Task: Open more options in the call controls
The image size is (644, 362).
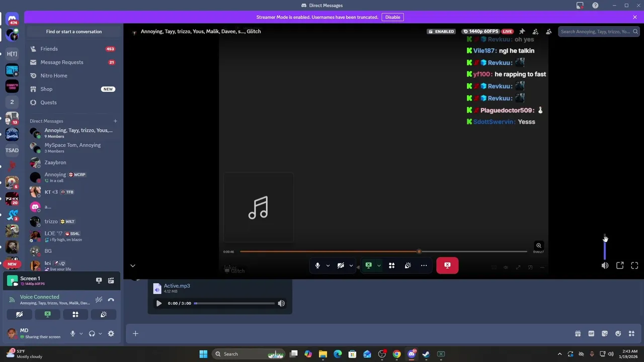Action: click(424, 265)
